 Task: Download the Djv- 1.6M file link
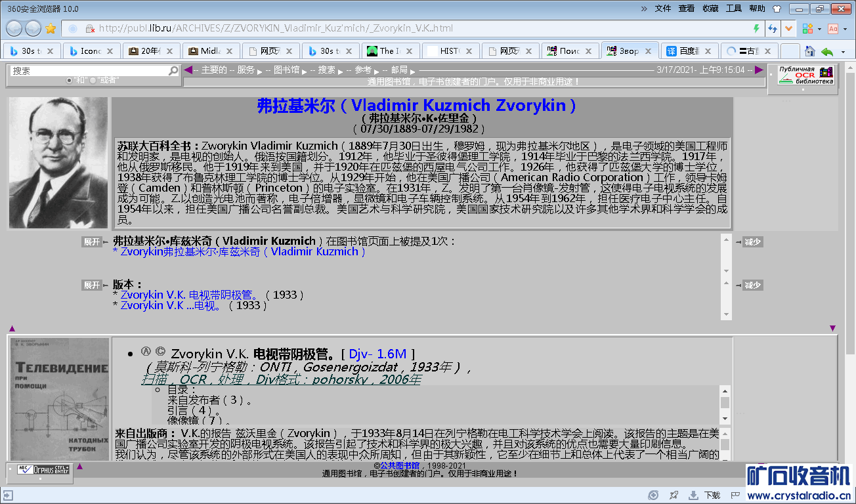click(x=377, y=354)
